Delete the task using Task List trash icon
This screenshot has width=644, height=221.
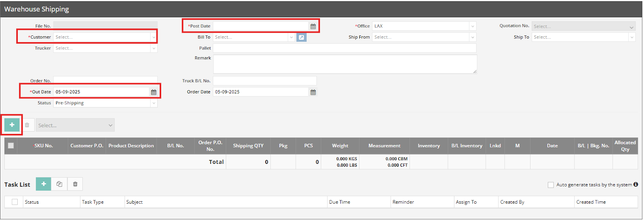75,184
